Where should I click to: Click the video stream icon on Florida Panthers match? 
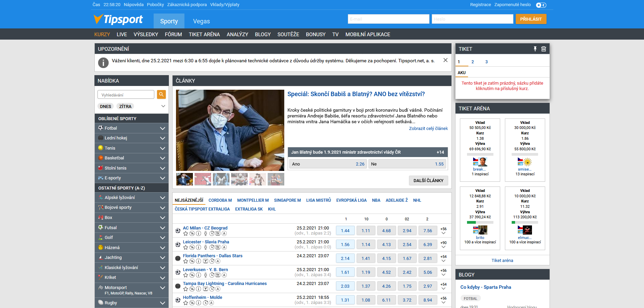coord(205,261)
